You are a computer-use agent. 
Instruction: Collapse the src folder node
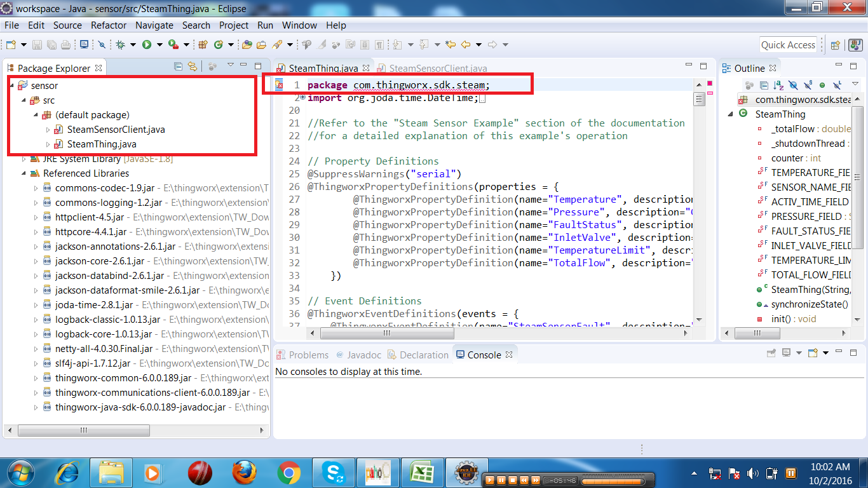(x=24, y=100)
